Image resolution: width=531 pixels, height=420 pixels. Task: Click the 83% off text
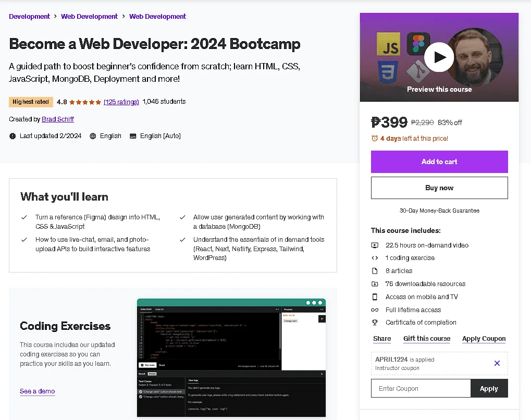450,122
